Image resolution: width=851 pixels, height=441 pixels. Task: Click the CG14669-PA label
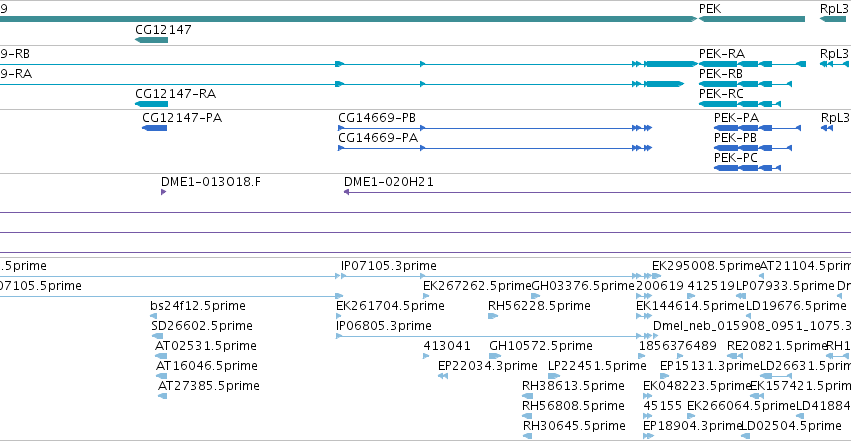click(x=378, y=138)
